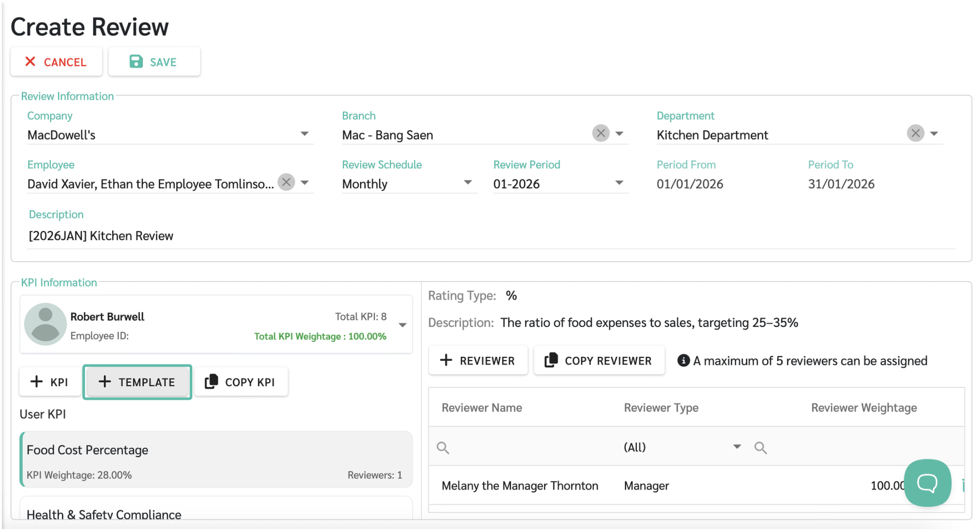Click Reviewer Name search magnifier icon
Image resolution: width=980 pixels, height=532 pixels.
click(x=442, y=447)
